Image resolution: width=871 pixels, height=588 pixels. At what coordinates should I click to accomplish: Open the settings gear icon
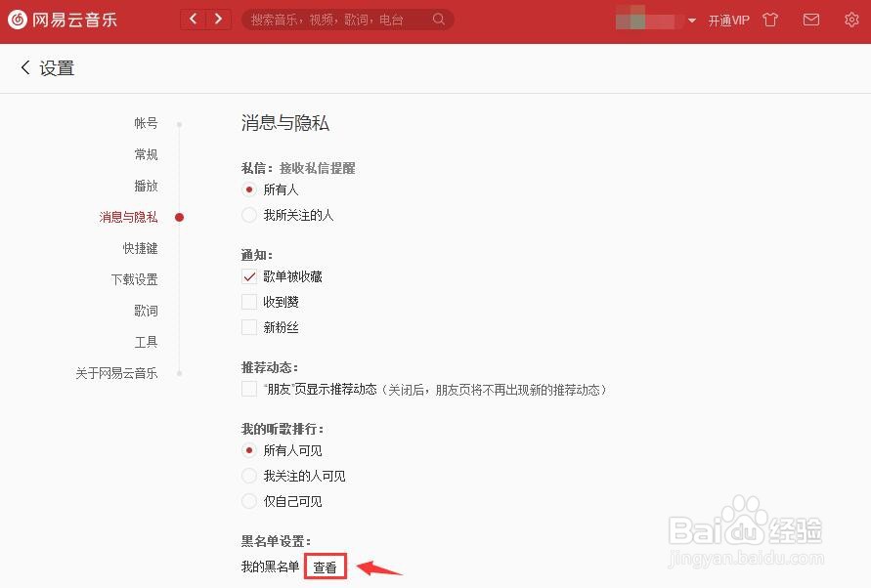[x=851, y=20]
